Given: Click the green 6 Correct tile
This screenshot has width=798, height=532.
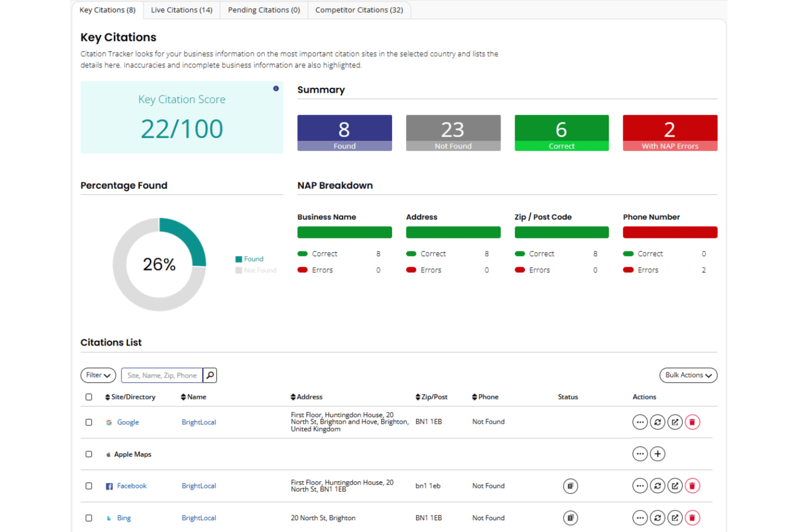Looking at the screenshot, I should click(561, 133).
